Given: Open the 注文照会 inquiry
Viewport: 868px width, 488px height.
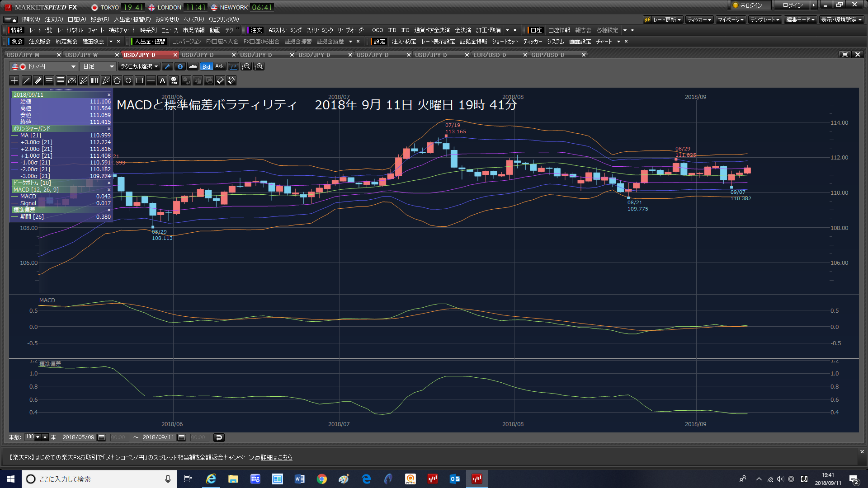Looking at the screenshot, I should pyautogui.click(x=40, y=42).
